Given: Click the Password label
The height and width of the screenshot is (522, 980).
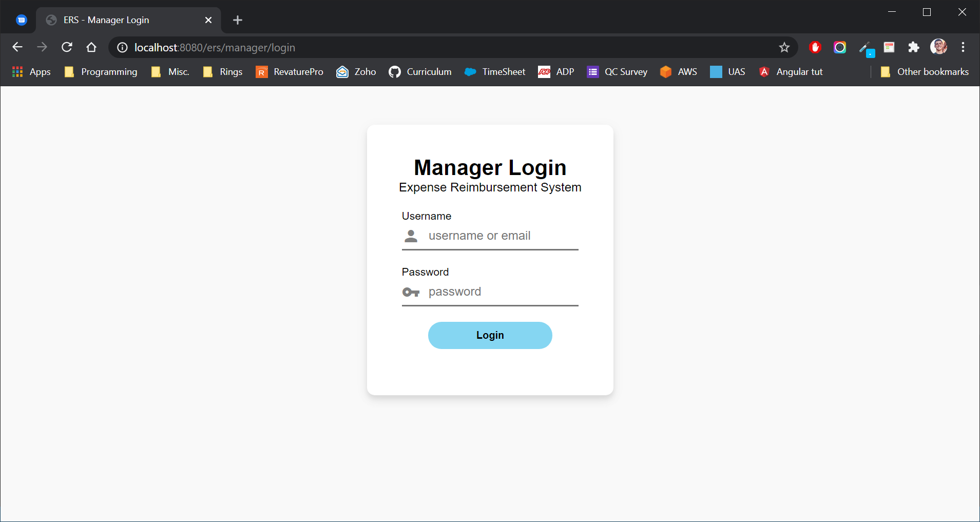Looking at the screenshot, I should [425, 272].
